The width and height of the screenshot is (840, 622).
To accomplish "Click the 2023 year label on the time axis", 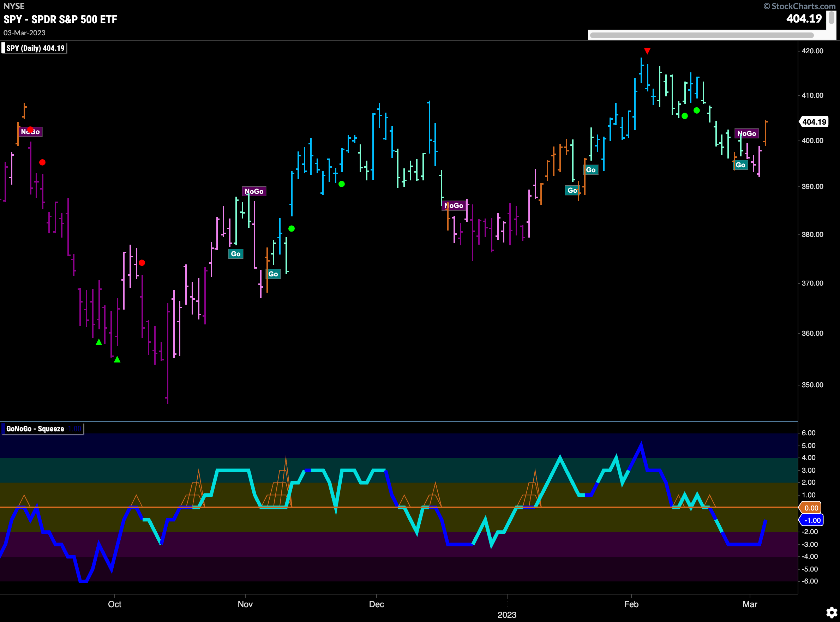I will (x=507, y=615).
